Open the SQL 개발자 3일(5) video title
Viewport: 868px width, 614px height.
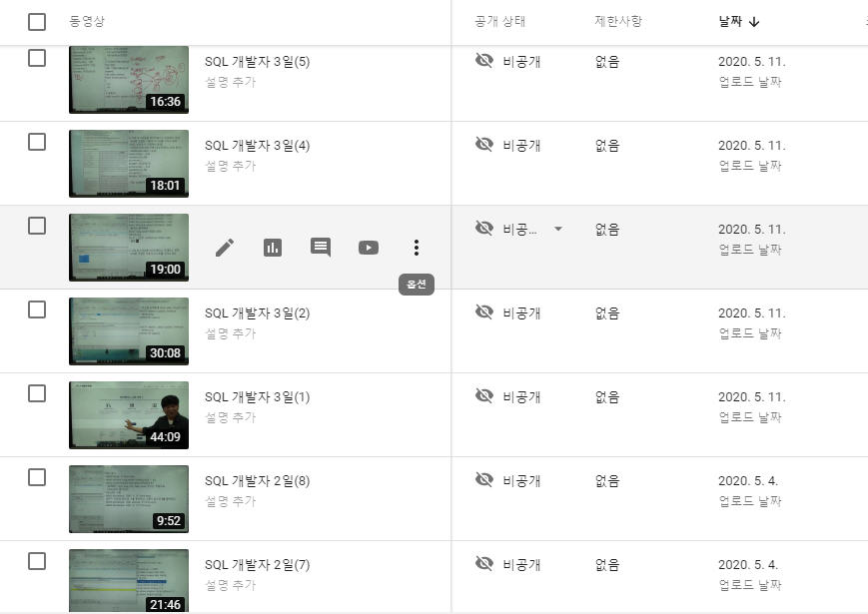click(258, 62)
